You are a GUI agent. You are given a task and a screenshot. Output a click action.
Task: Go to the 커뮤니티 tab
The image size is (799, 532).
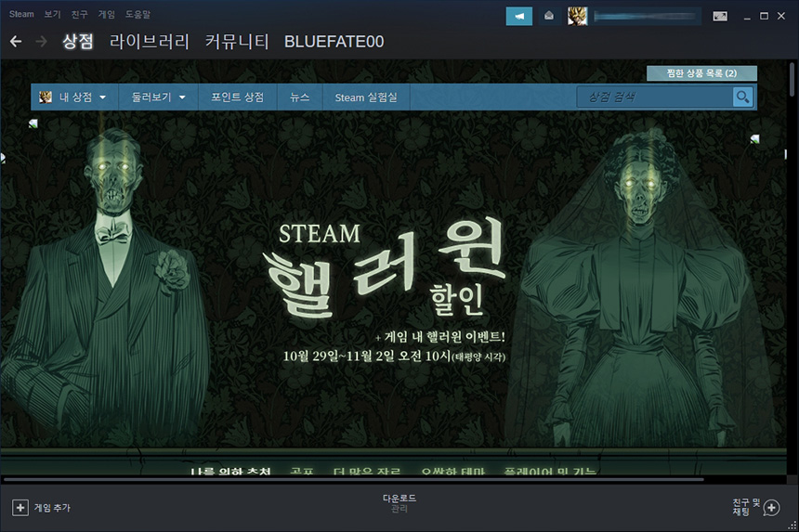click(237, 42)
